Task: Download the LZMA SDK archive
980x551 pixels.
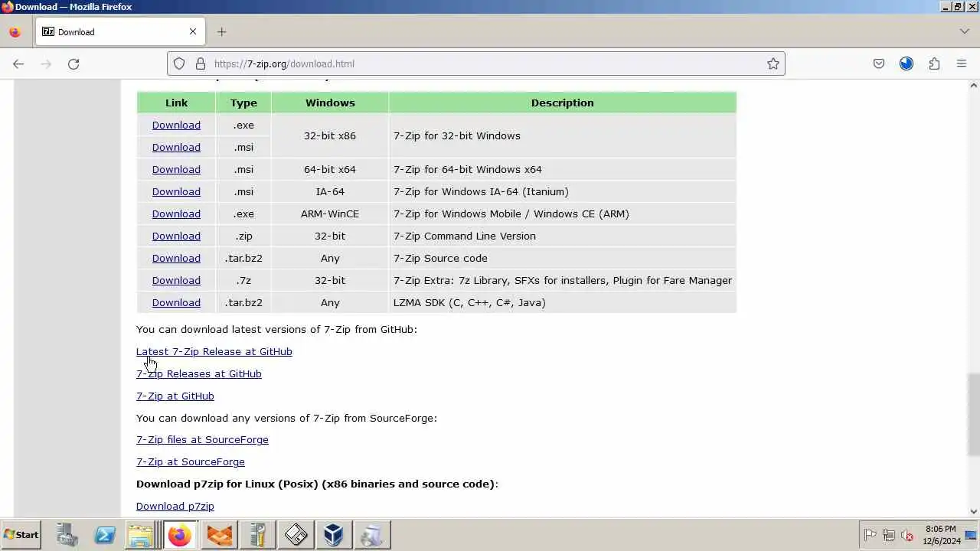Action: 176,303
